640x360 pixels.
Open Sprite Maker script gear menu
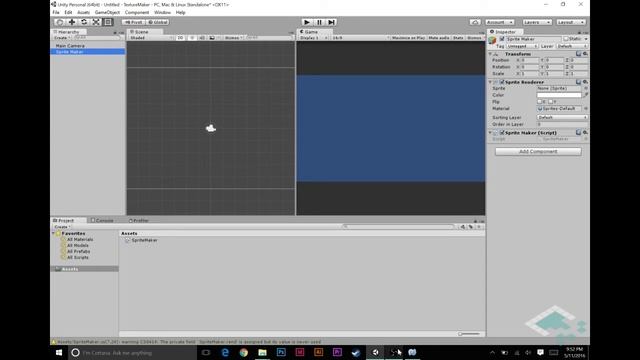pyautogui.click(x=585, y=132)
